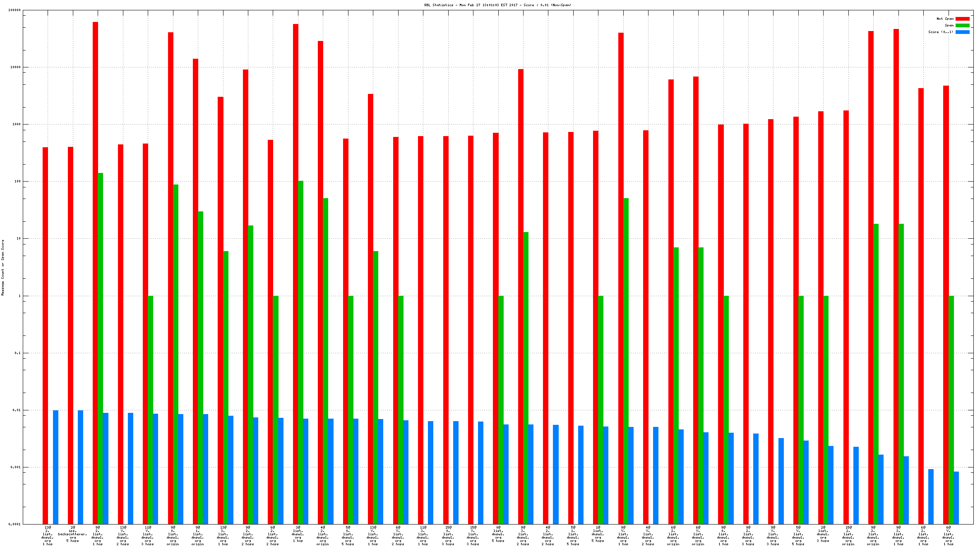Click the 1@ list.dnswl.org 5 hops label
Viewport: 980px width, 551px height.
click(598, 534)
